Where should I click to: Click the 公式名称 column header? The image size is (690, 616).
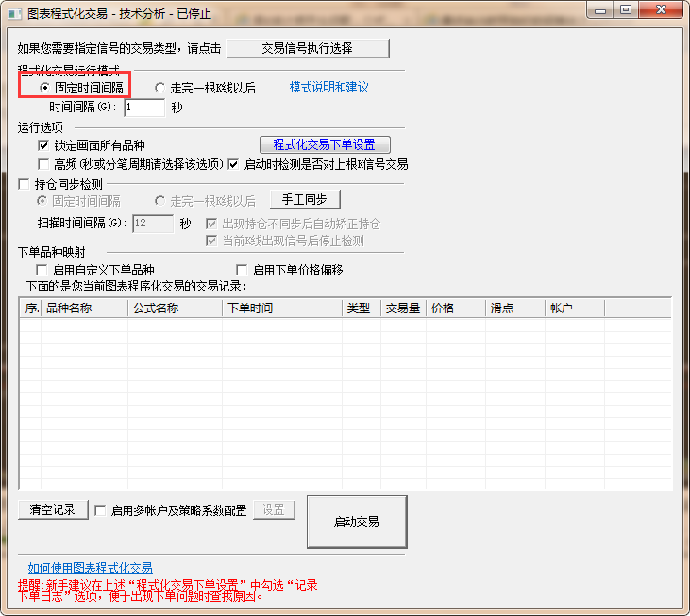(176, 308)
